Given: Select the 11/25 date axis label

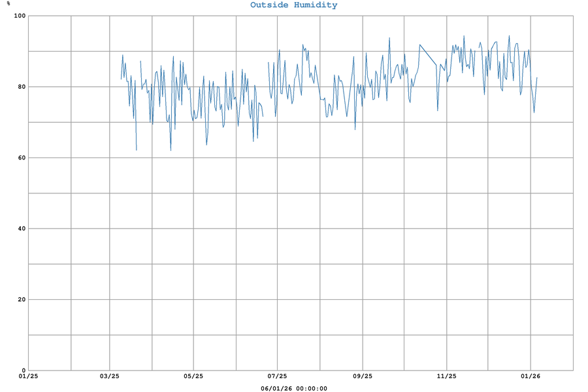Looking at the screenshot, I should (x=446, y=376).
